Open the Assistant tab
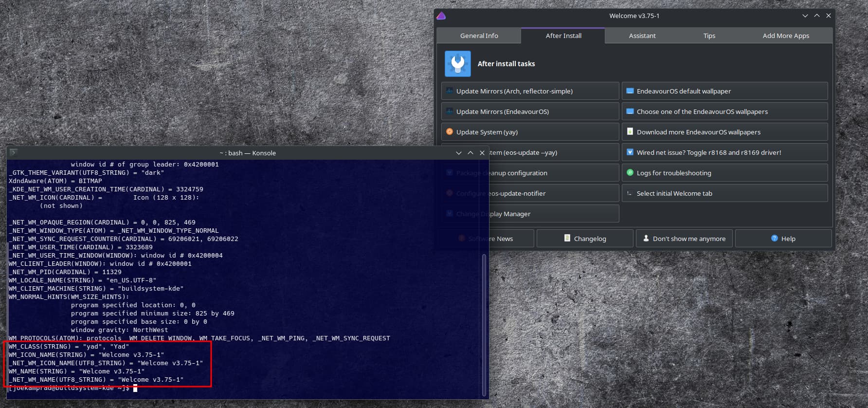 click(642, 36)
